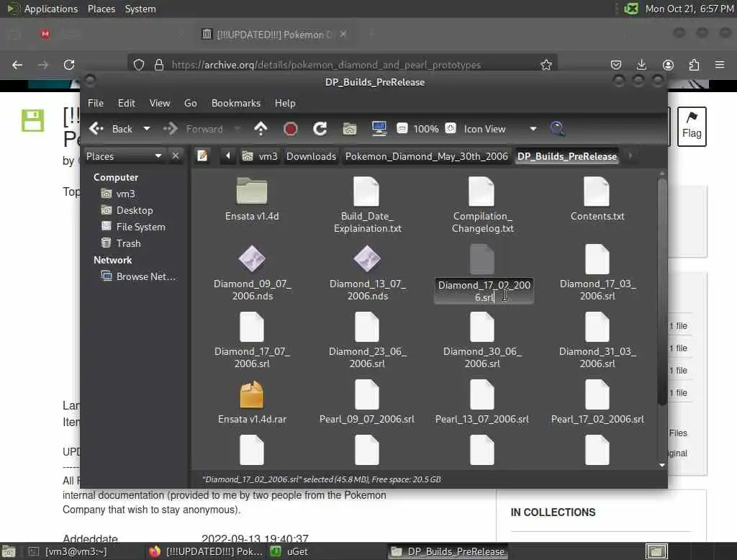Click Firefox Reload page button
The width and height of the screenshot is (737, 560).
69,64
